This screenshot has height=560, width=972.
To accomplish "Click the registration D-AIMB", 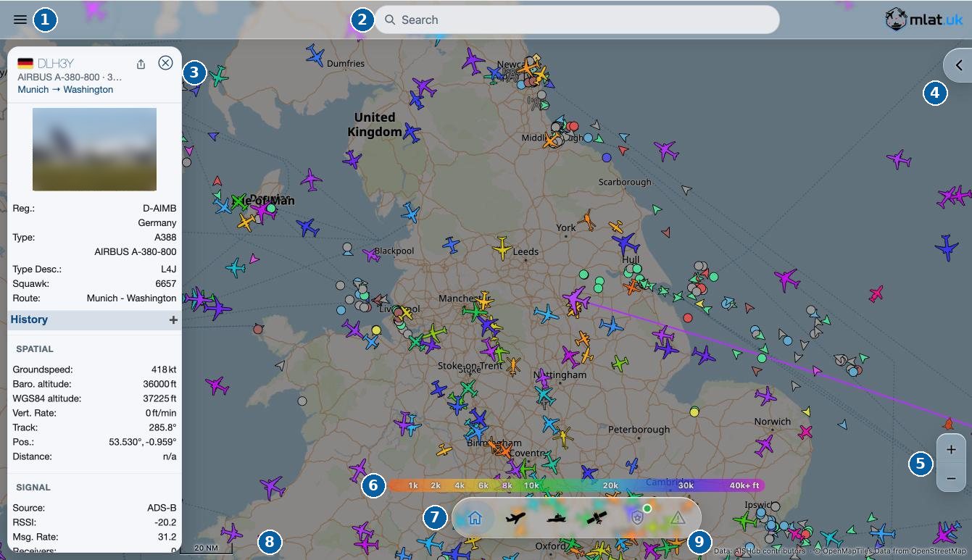I will pyautogui.click(x=159, y=208).
